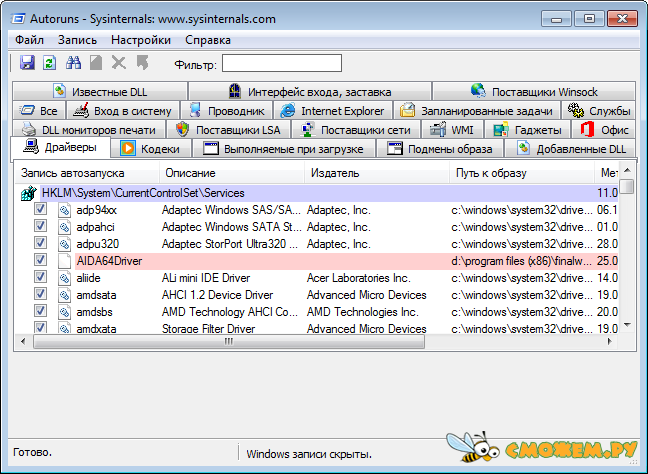Open the Internet Explorer tab

pyautogui.click(x=333, y=111)
